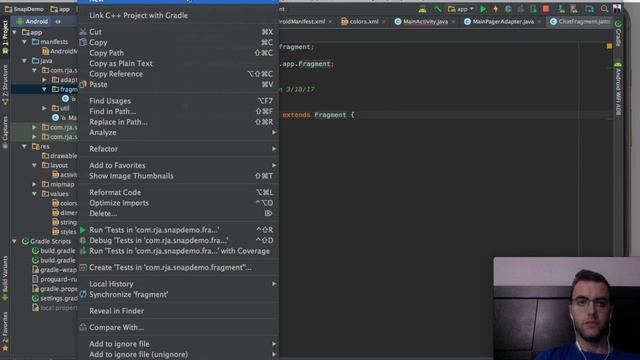Open the Analyze submenu
Image resolution: width=640 pixels, height=360 pixels.
pyautogui.click(x=177, y=132)
